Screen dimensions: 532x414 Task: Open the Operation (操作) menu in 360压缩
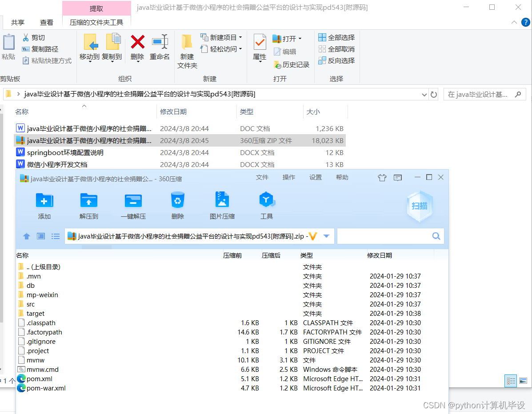pyautogui.click(x=289, y=177)
